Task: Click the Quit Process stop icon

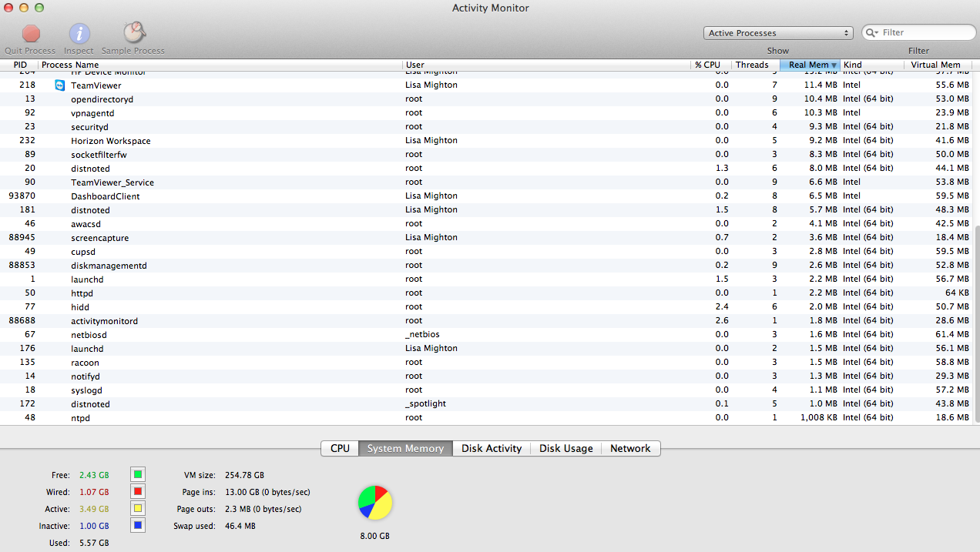Action: point(31,33)
